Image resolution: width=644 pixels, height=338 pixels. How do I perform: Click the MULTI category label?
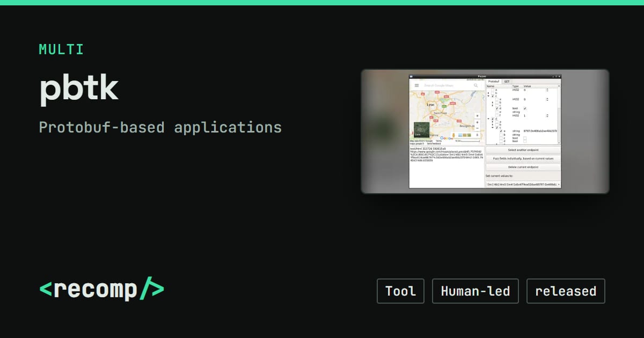pos(61,50)
